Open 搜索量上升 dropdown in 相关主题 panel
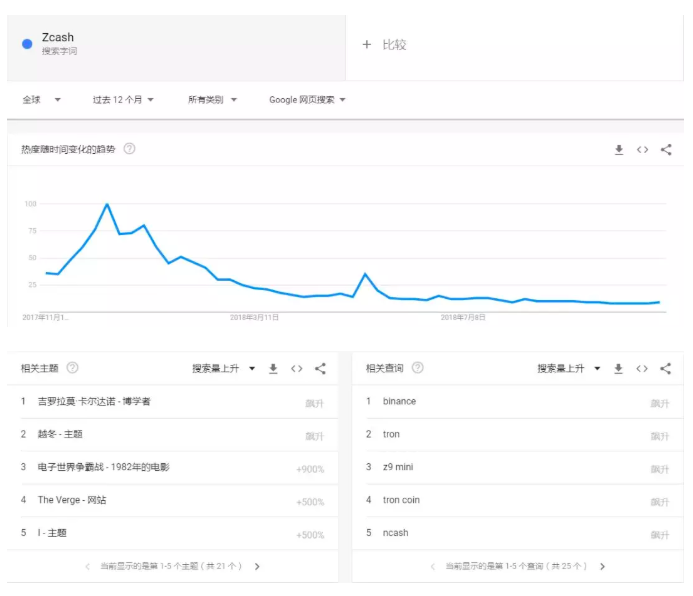693x596 pixels. tap(224, 368)
